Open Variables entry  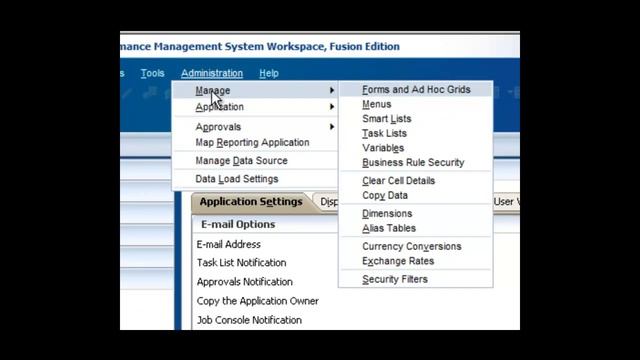[x=383, y=148]
